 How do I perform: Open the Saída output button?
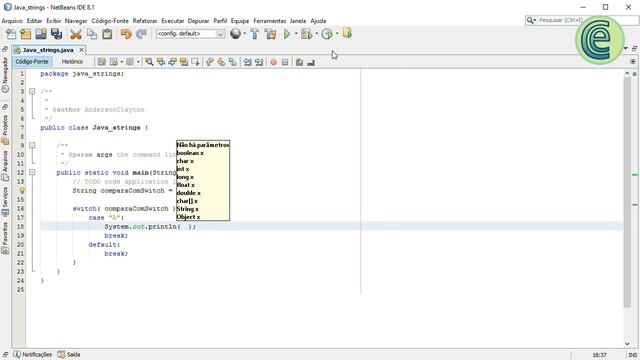(x=69, y=354)
